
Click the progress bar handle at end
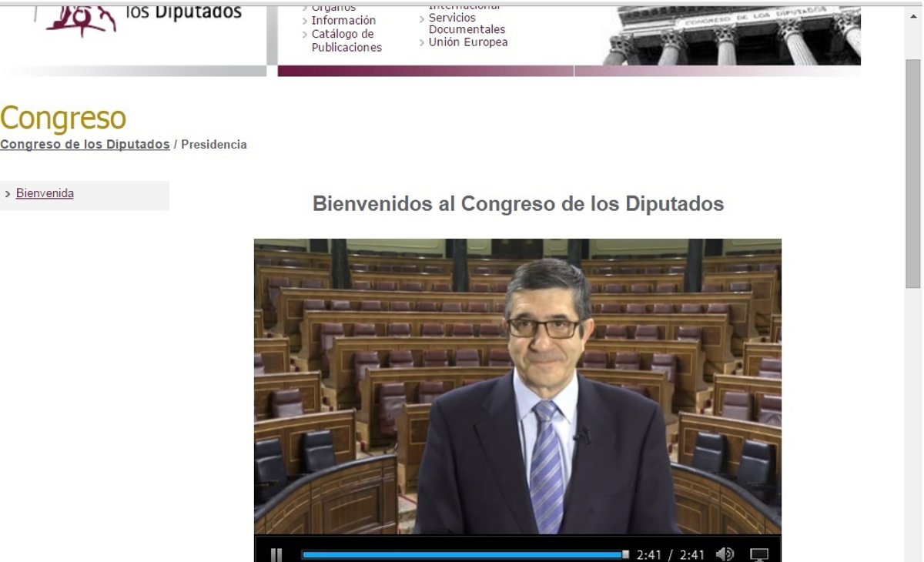coord(625,554)
